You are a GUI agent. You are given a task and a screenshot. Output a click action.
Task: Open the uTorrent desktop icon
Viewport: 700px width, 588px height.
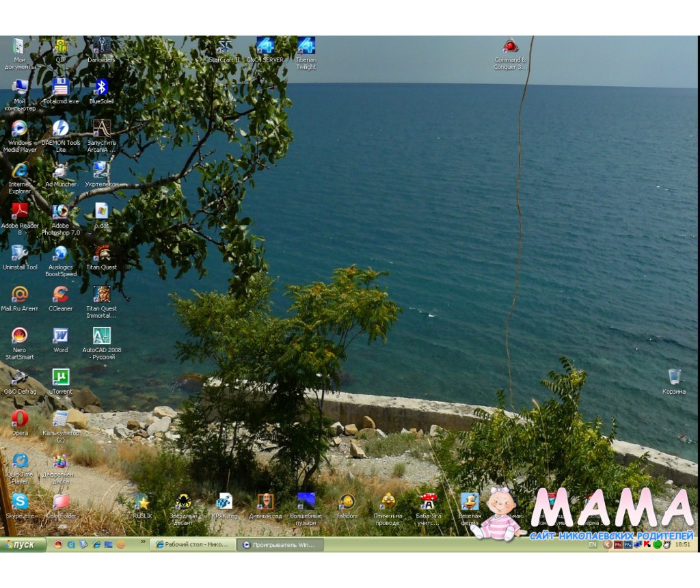click(60, 377)
